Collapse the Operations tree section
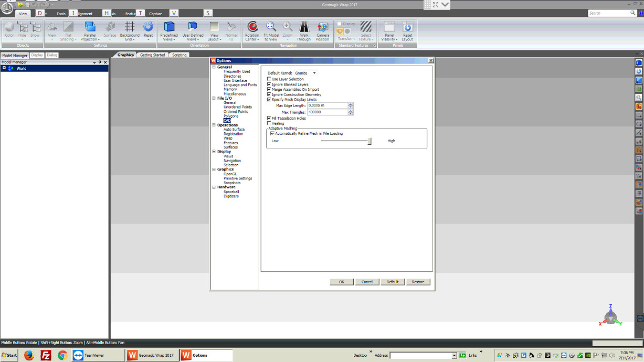 coord(214,125)
